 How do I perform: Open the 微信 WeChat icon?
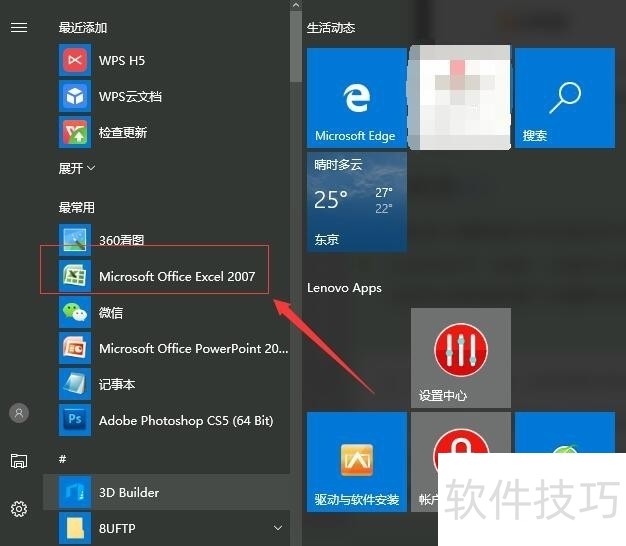coord(75,312)
